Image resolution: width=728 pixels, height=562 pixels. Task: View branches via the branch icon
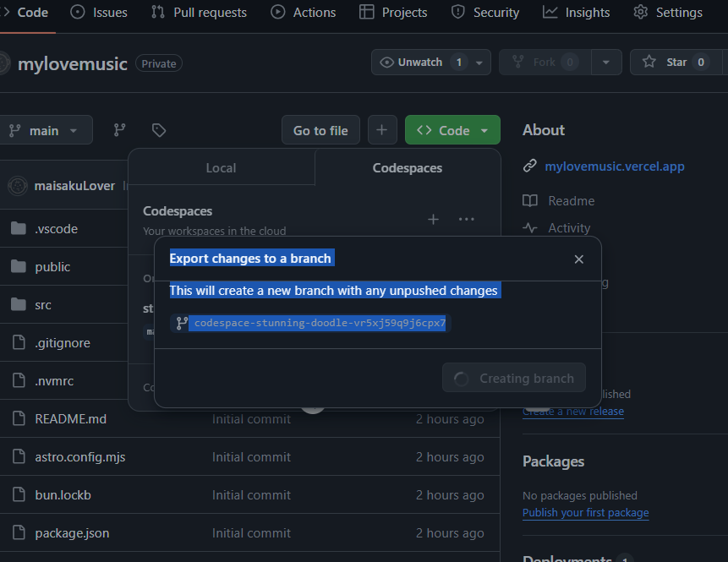click(x=120, y=130)
